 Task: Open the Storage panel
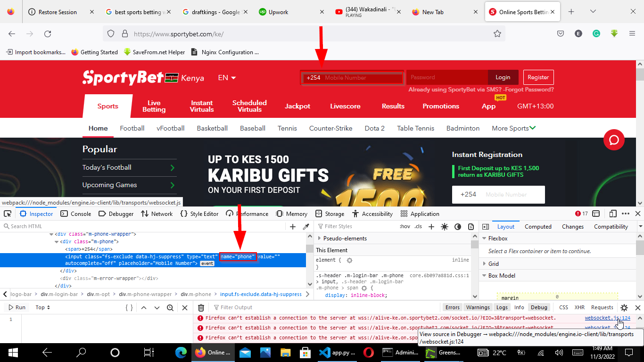(330, 214)
